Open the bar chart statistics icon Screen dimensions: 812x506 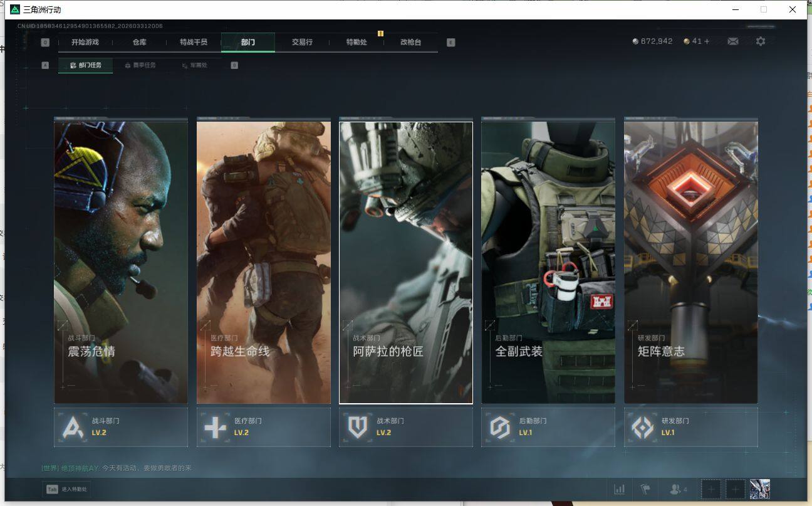tap(619, 489)
